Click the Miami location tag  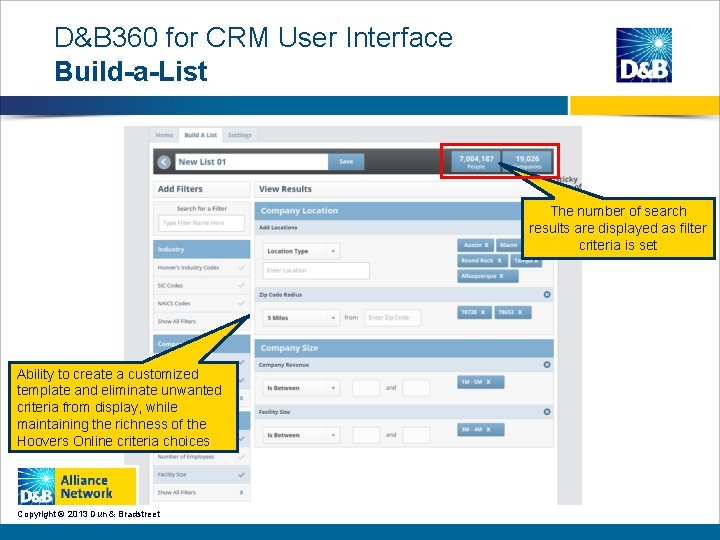[509, 245]
